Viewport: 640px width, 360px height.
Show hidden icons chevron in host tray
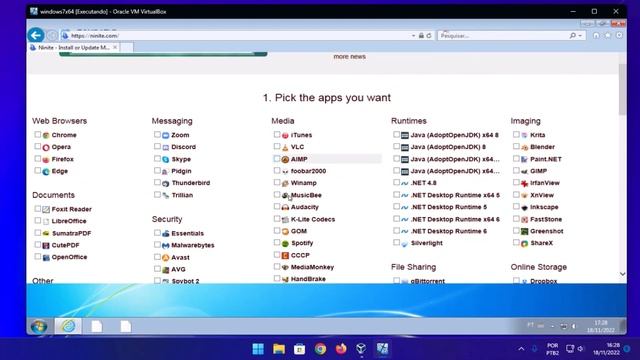tap(521, 349)
